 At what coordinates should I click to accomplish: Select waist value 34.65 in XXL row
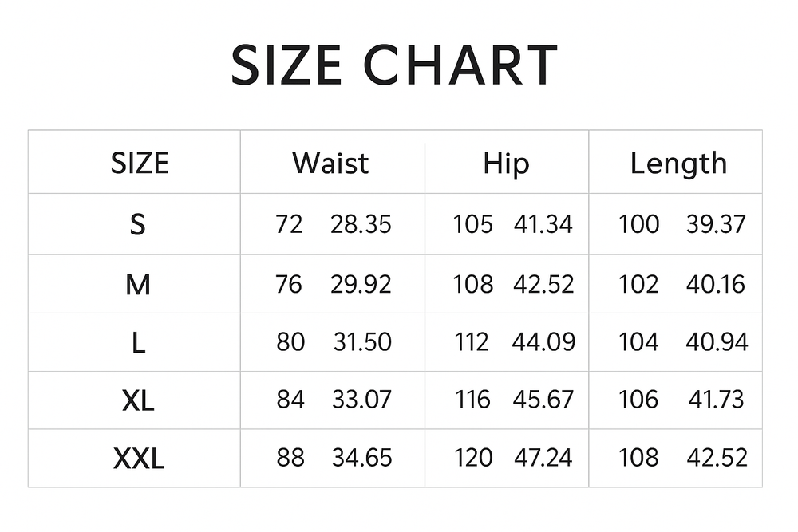click(x=361, y=458)
